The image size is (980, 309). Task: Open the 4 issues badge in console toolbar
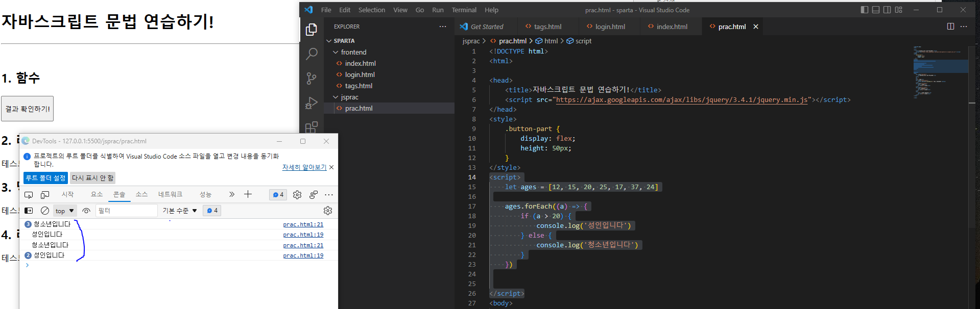tap(212, 211)
